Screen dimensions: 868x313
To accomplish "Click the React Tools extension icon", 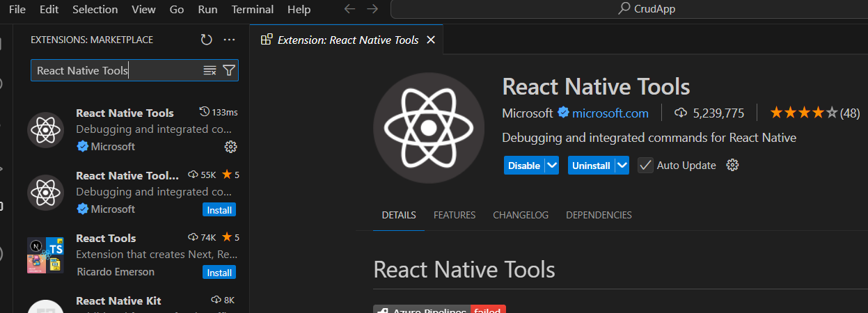I will (45, 255).
